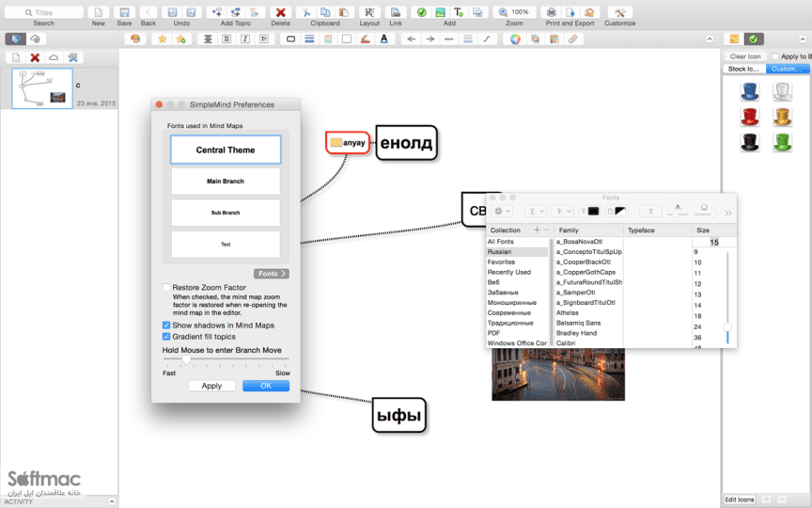Viewport: 812px width, 508px height.
Task: Click the blue OK button
Action: [266, 386]
